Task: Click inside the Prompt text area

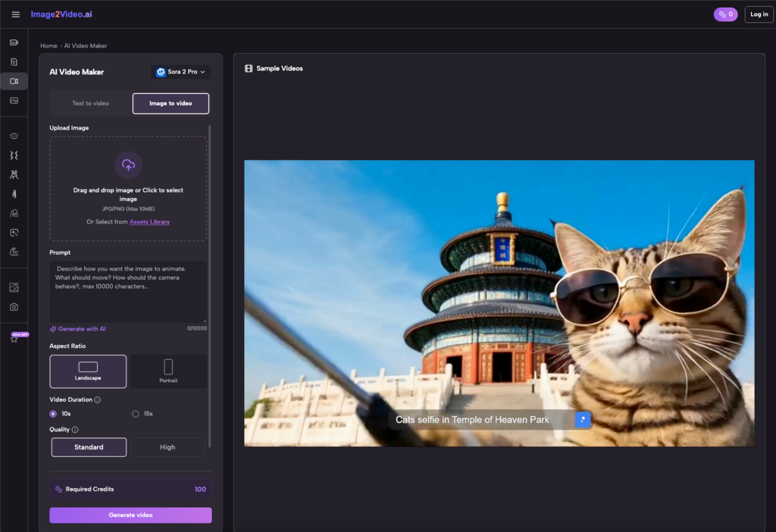Action: coord(128,292)
